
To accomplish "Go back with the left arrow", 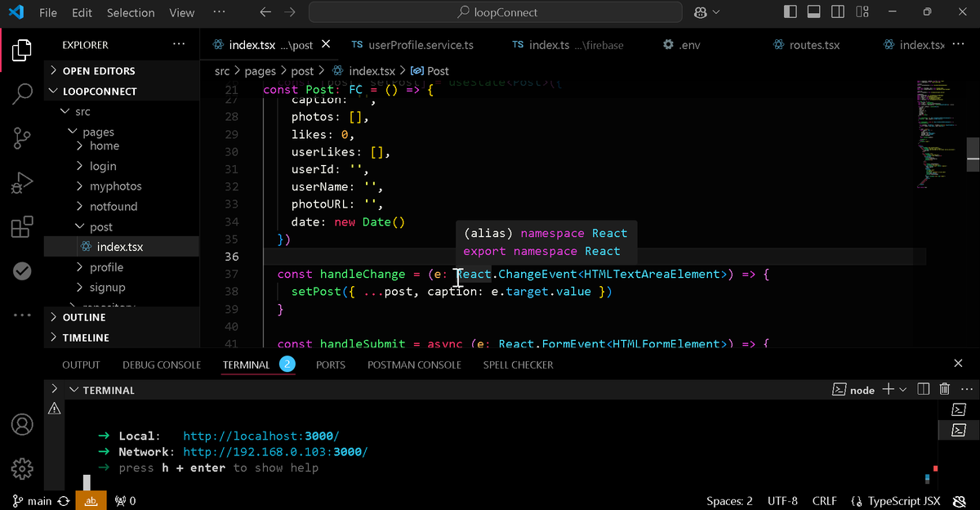I will [265, 12].
